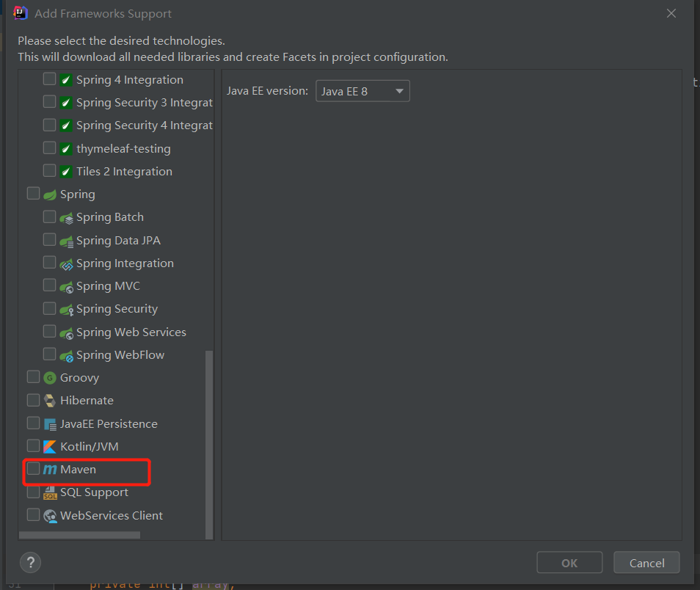Check the Spring Data JPA checkbox
700x590 pixels.
point(50,239)
